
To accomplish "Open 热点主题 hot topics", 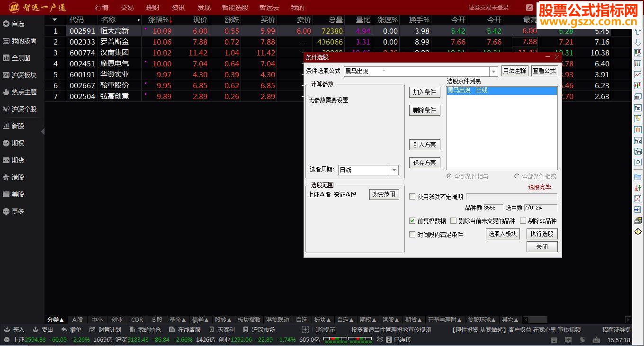I will pos(20,92).
